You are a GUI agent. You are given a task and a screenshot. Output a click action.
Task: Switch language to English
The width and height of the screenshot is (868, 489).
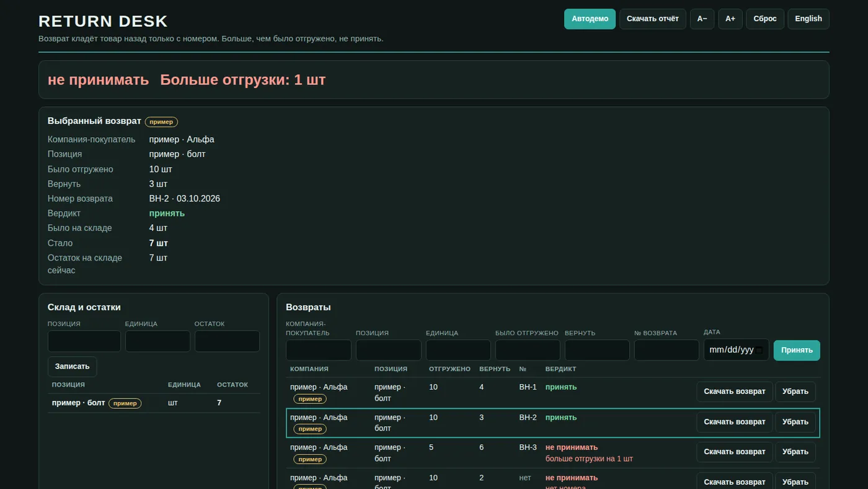point(808,19)
